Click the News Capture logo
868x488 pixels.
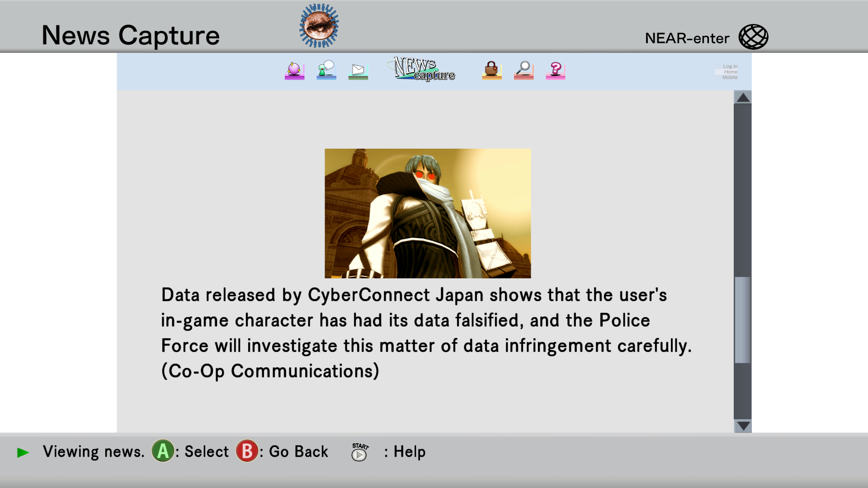pos(421,69)
